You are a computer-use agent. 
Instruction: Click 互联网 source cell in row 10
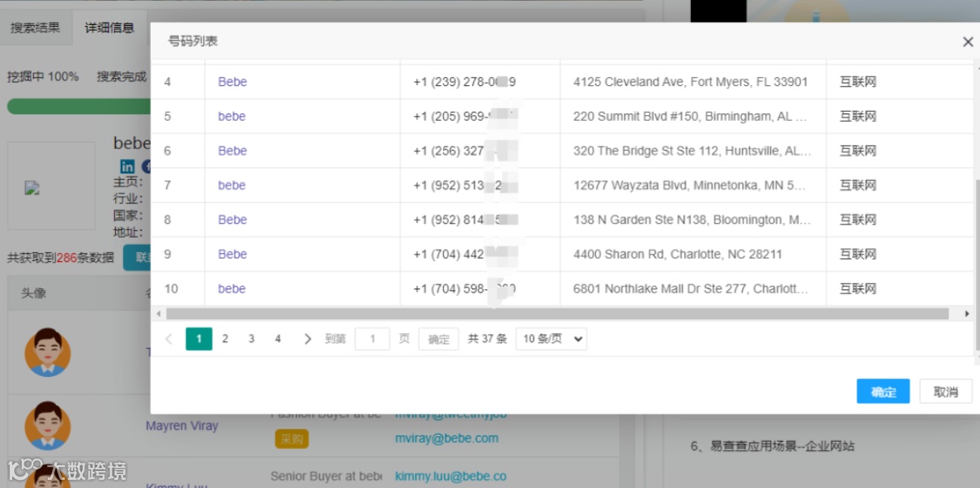(x=858, y=289)
